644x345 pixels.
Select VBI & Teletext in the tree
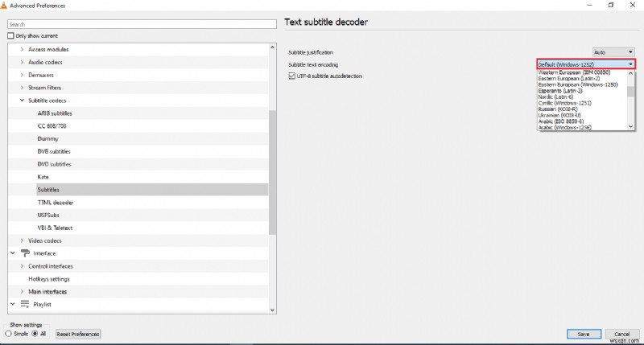tap(55, 228)
